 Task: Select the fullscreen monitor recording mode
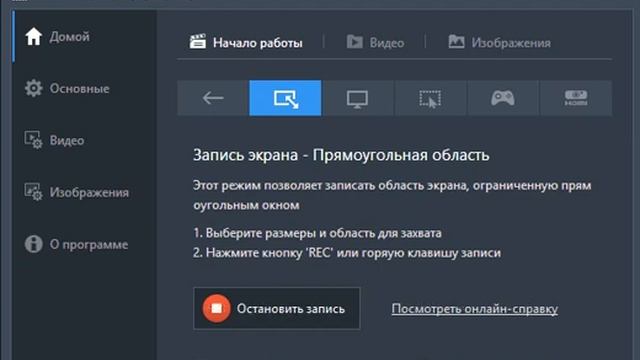[x=358, y=98]
